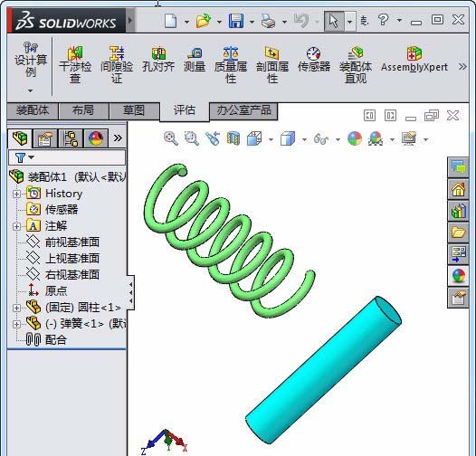The image size is (476, 456).
Task: Open Mass Properties (质量属性)
Action: tap(231, 65)
